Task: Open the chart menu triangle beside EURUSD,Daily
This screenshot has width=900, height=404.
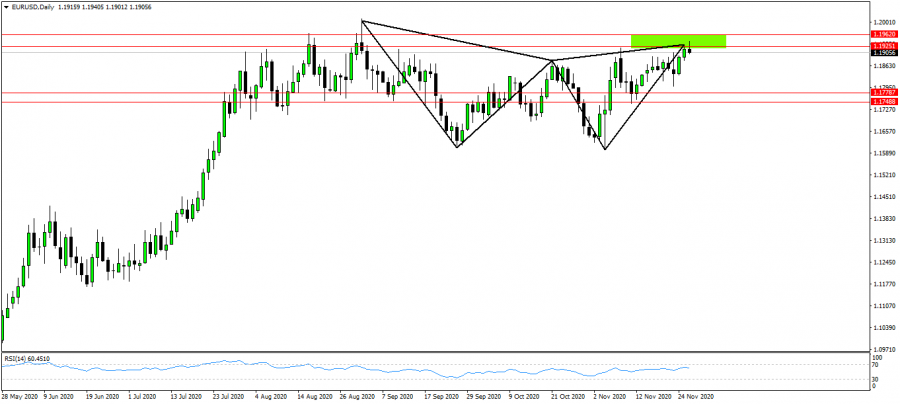Action: point(6,7)
